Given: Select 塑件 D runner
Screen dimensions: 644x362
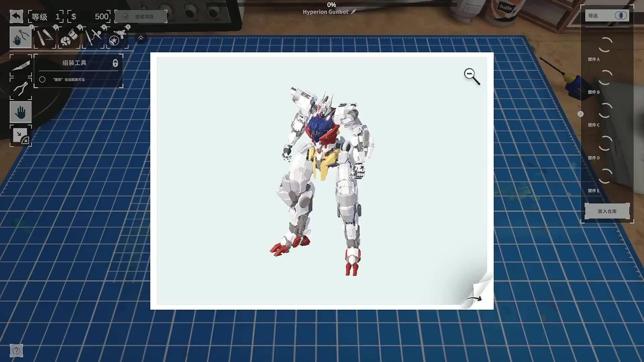Looking at the screenshot, I should (x=605, y=148).
